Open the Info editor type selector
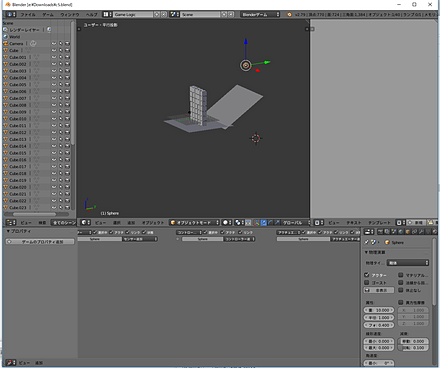Image resolution: width=440 pixels, height=368 pixels. point(11,14)
